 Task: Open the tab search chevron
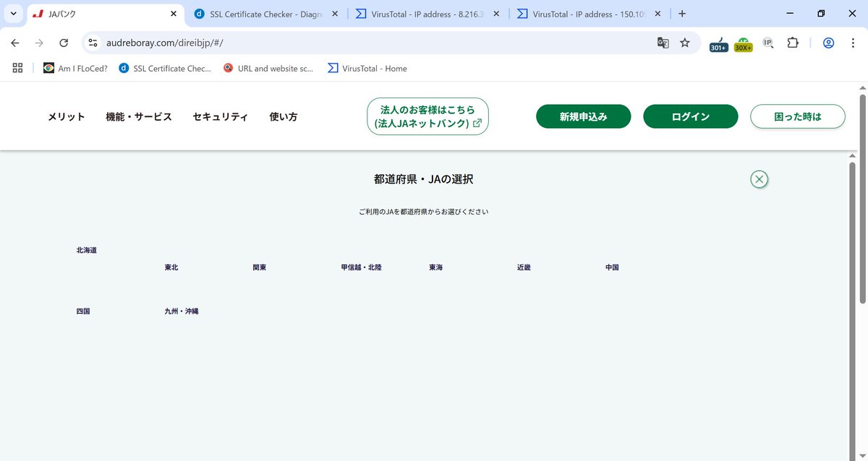point(12,13)
